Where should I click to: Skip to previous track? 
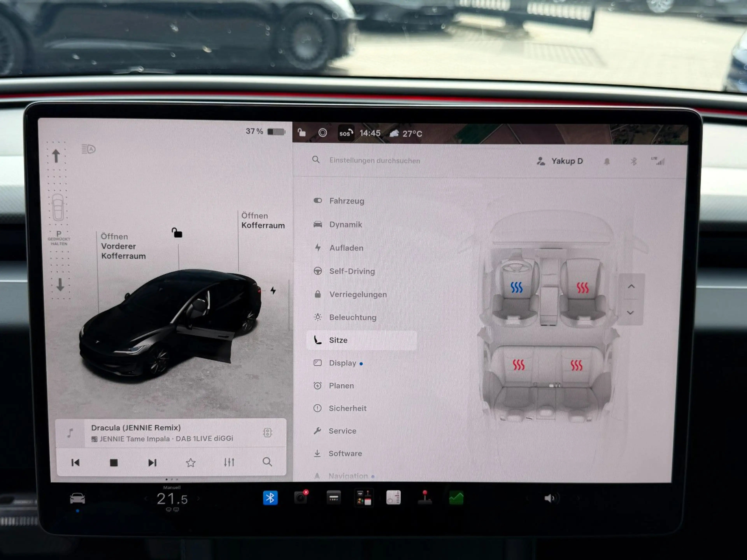click(x=76, y=462)
